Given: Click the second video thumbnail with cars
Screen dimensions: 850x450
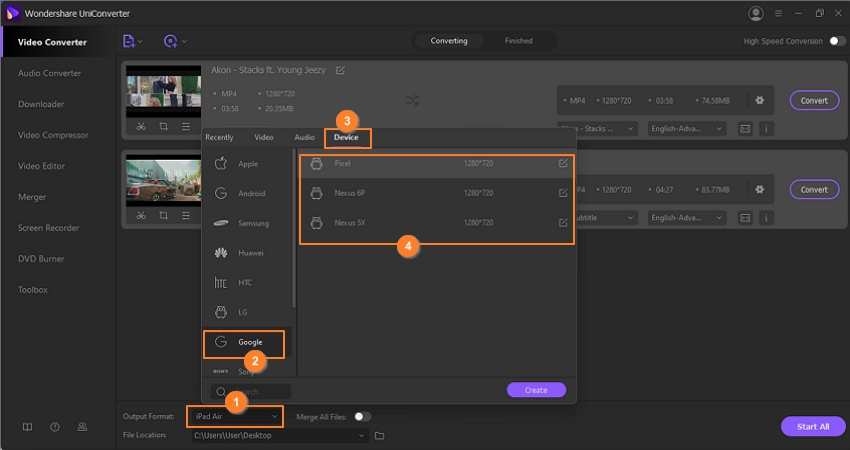Looking at the screenshot, I should [x=163, y=181].
